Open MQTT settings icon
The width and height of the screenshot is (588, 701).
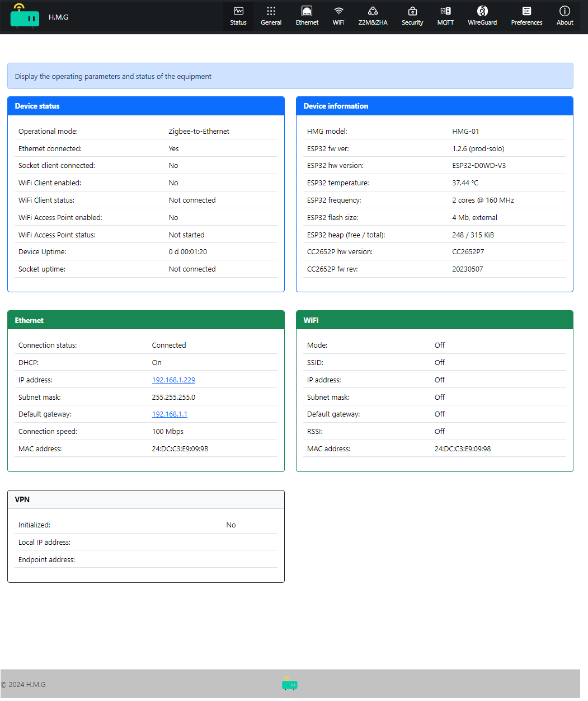click(x=445, y=11)
